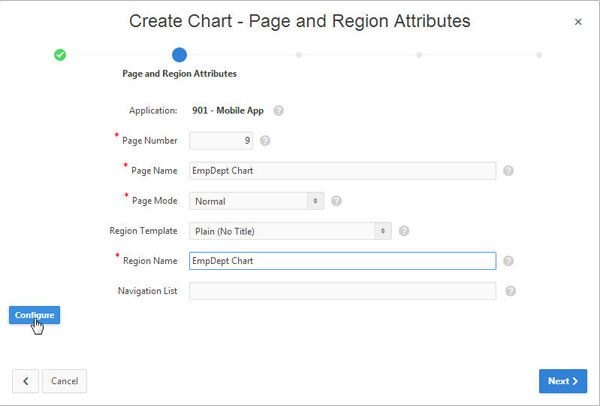Show help for Navigation List
Screen dimensions: 600x406
coord(509,291)
